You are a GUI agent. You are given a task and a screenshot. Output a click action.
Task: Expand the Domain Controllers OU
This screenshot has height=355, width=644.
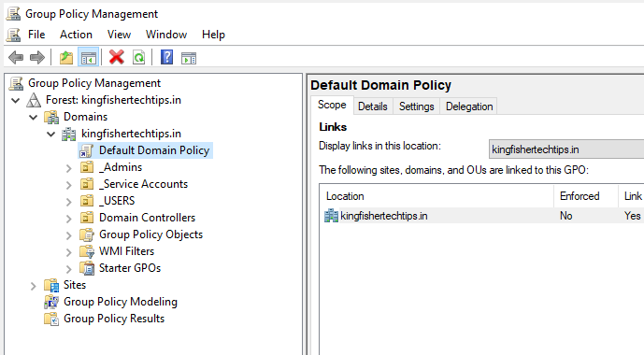tap(69, 219)
